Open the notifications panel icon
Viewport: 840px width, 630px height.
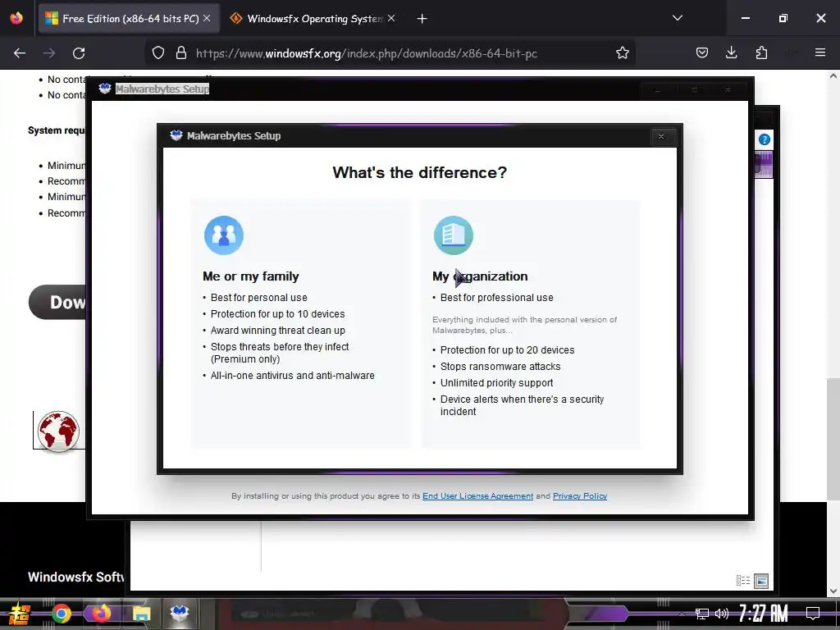click(813, 613)
